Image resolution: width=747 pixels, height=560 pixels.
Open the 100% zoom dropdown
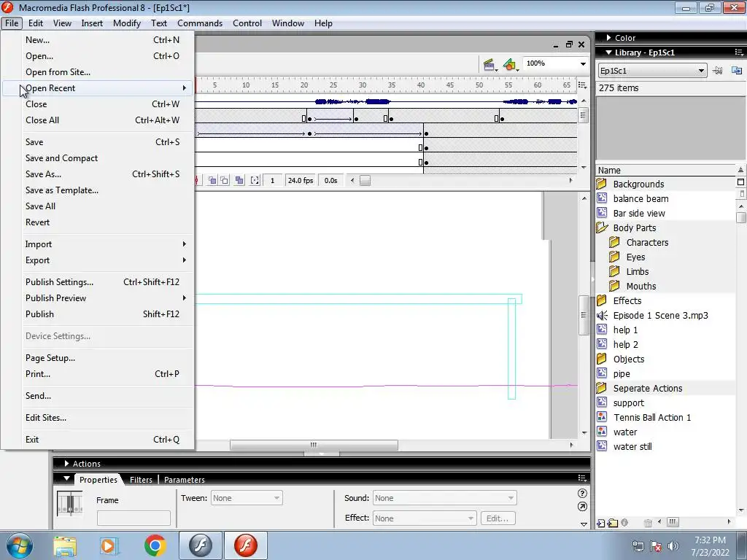tap(583, 64)
